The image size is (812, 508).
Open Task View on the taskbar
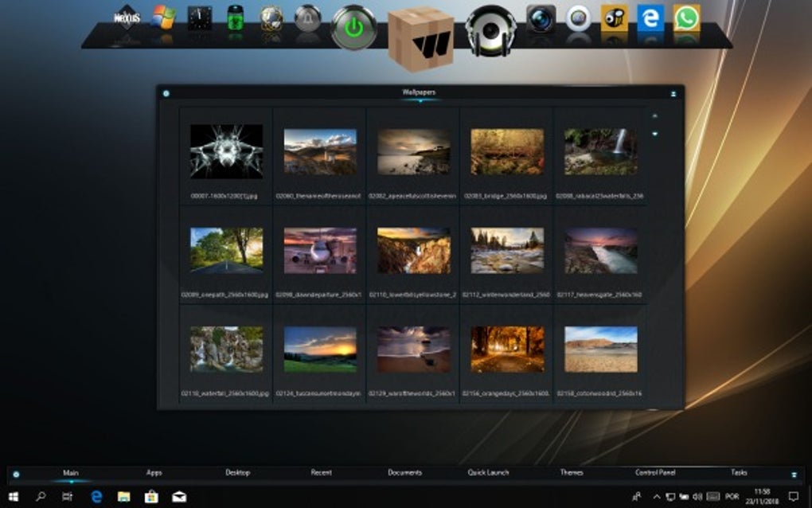click(68, 497)
